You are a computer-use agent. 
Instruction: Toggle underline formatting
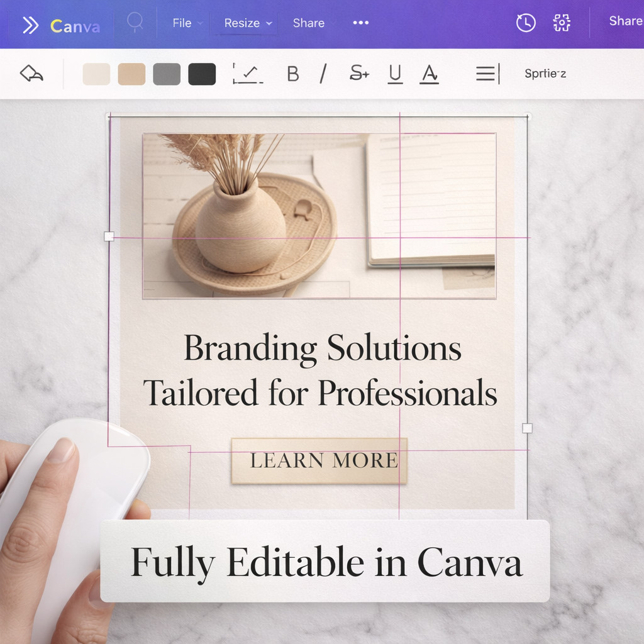(x=395, y=74)
